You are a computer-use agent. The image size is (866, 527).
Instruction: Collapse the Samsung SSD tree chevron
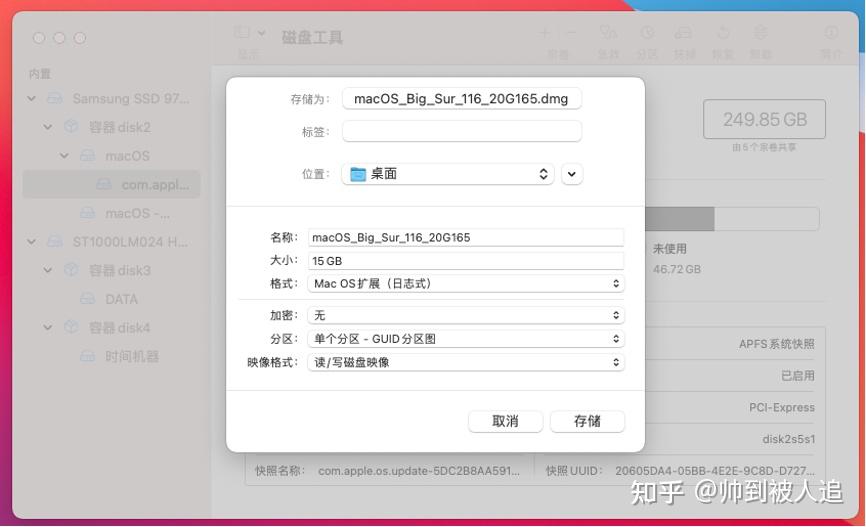[x=31, y=98]
